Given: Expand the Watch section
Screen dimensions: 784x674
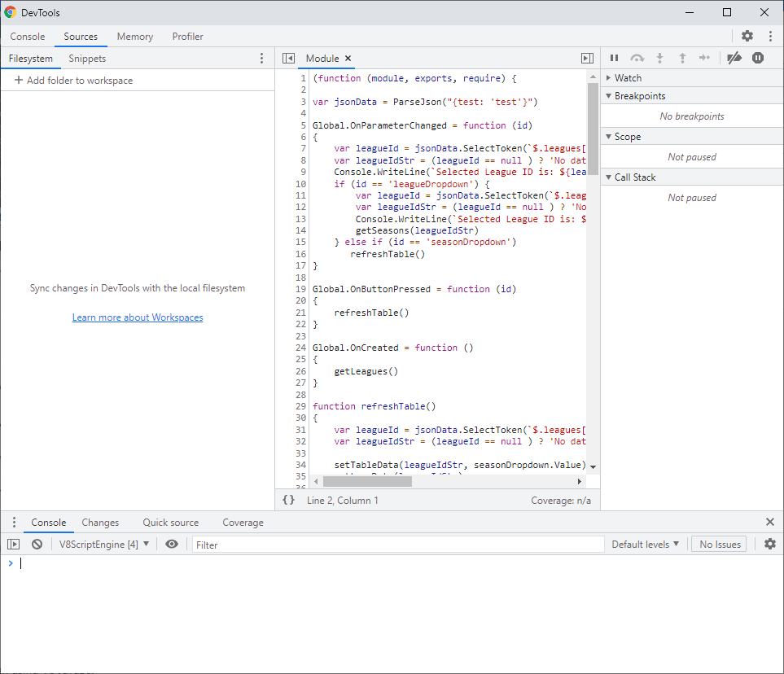Looking at the screenshot, I should click(628, 78).
